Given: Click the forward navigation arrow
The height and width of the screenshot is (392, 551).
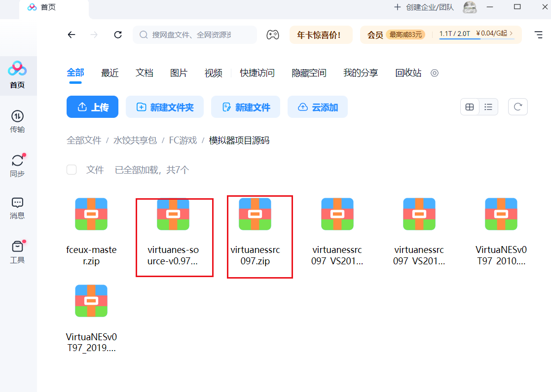Looking at the screenshot, I should [x=94, y=35].
